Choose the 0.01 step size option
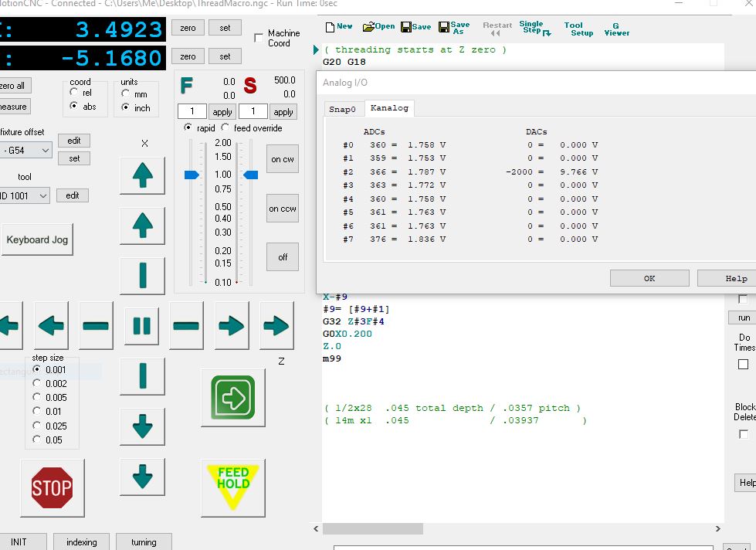Image resolution: width=756 pixels, height=550 pixels. [37, 412]
